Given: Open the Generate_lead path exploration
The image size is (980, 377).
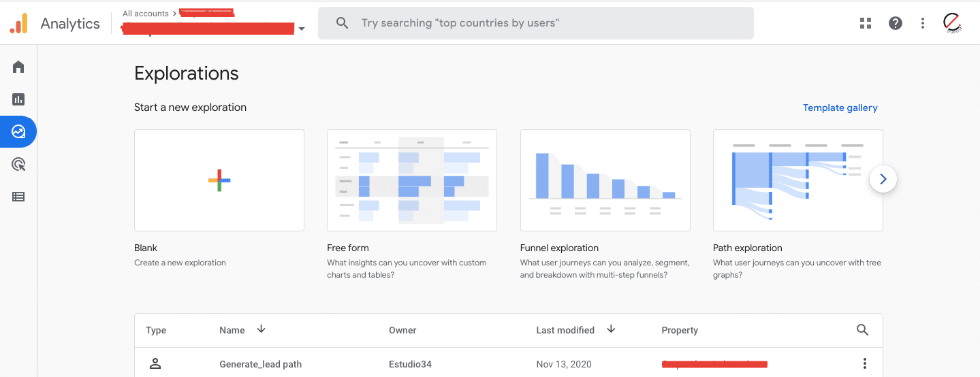Looking at the screenshot, I should (x=260, y=364).
